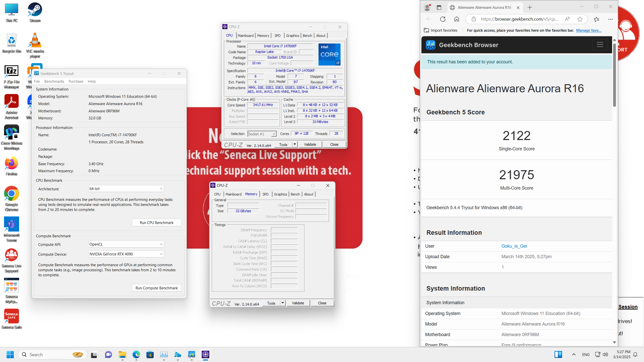The image size is (644, 362).
Task: Select SPD tab in bottom CPU-Z window
Action: (265, 194)
